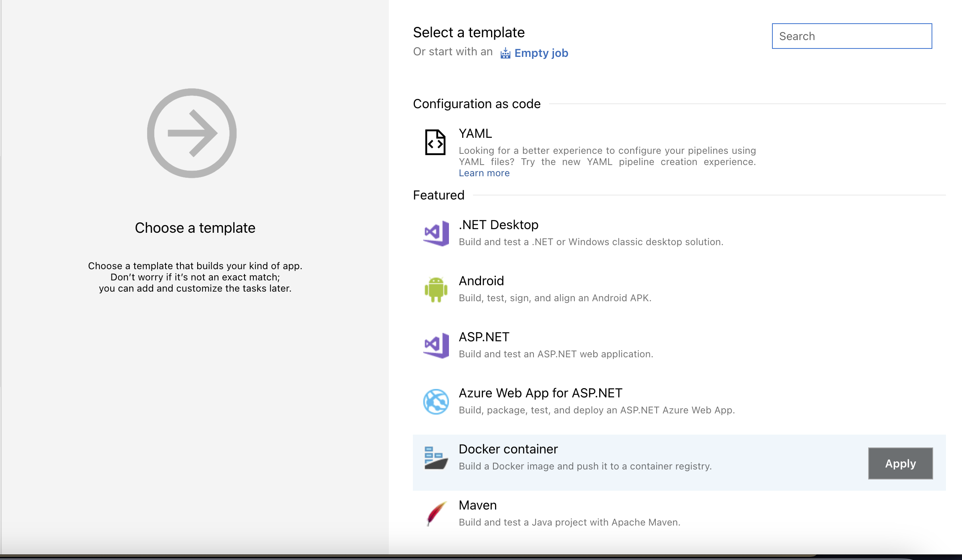Open the YAML Learn more link
The height and width of the screenshot is (560, 962).
[484, 173]
